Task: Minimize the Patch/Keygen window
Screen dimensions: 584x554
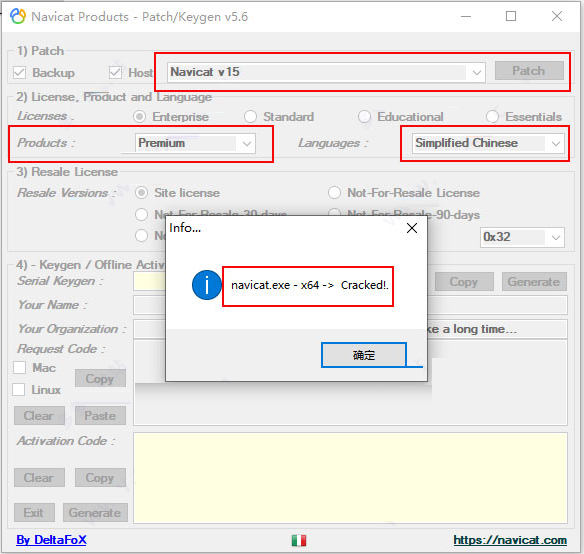Action: (466, 16)
